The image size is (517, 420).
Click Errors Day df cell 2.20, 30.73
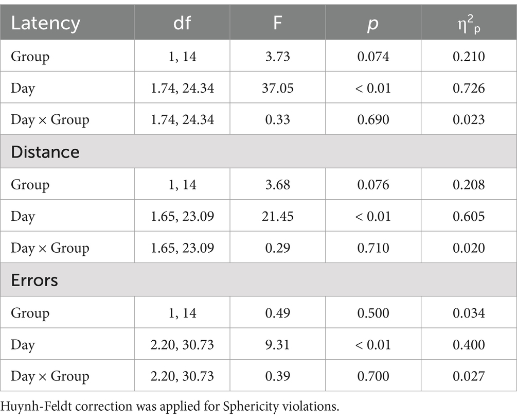pos(182,344)
